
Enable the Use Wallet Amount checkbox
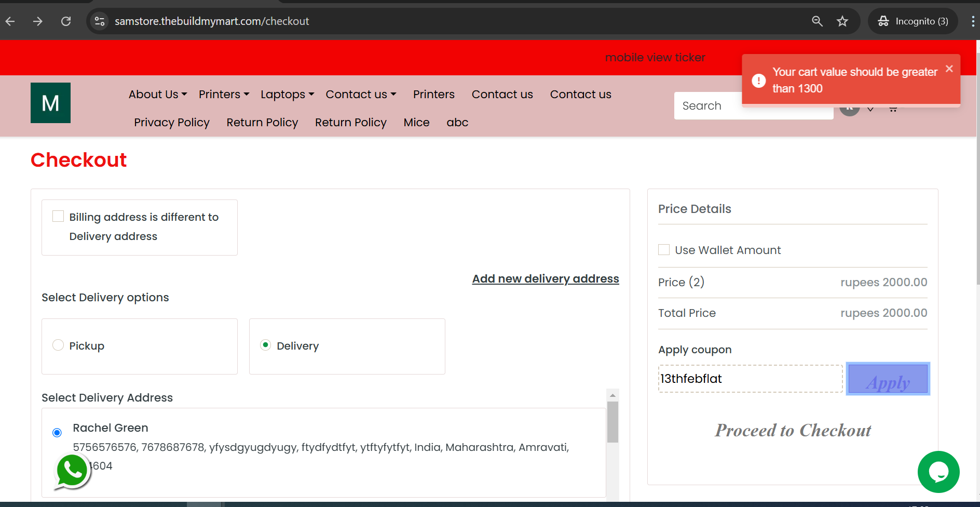664,250
